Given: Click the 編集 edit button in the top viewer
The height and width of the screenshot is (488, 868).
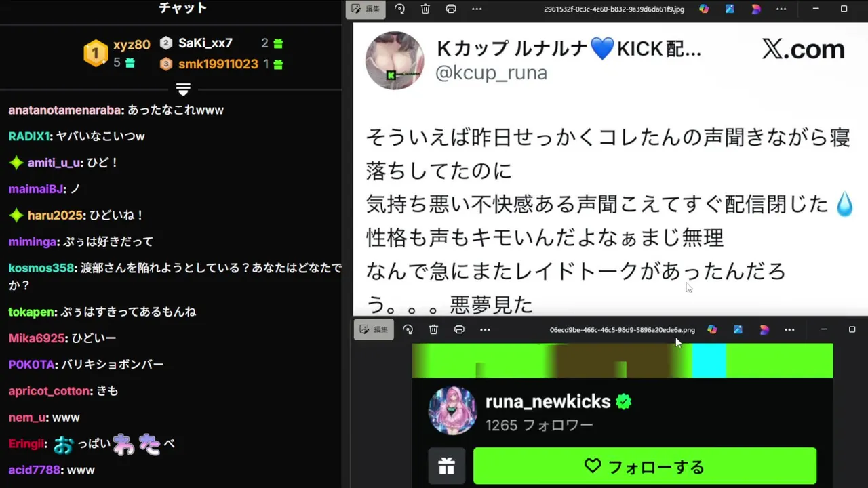Looking at the screenshot, I should point(366,9).
